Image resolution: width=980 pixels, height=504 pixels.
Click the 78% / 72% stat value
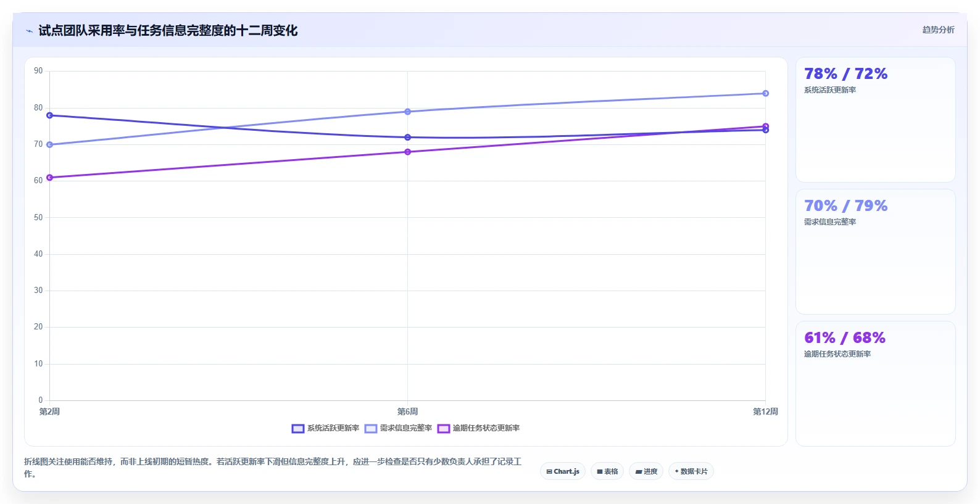pos(845,74)
